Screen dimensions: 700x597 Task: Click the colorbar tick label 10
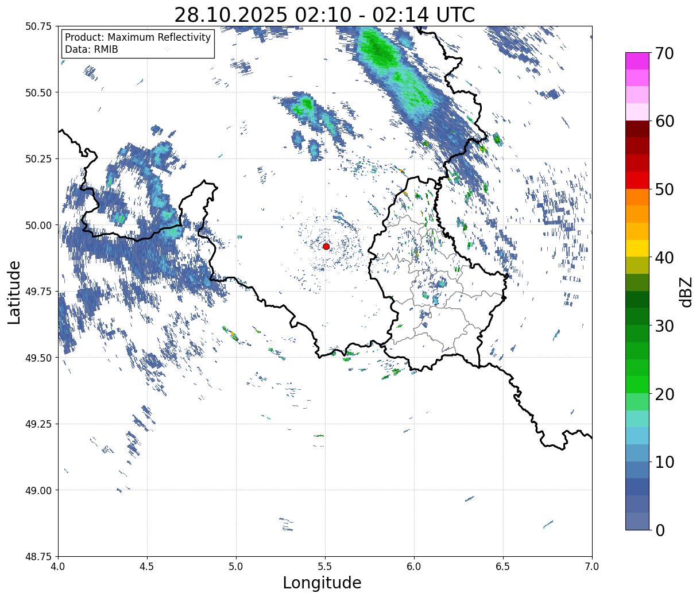(664, 462)
